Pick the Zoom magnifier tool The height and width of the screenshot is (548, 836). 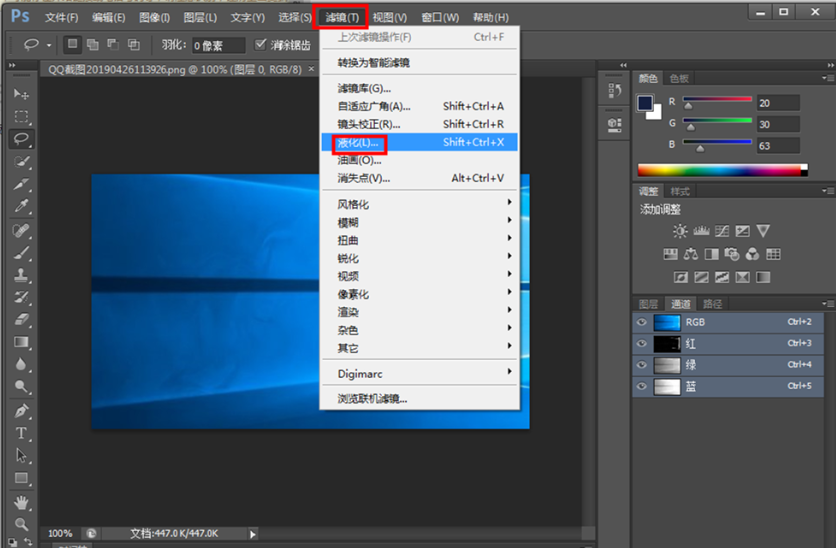click(x=21, y=523)
